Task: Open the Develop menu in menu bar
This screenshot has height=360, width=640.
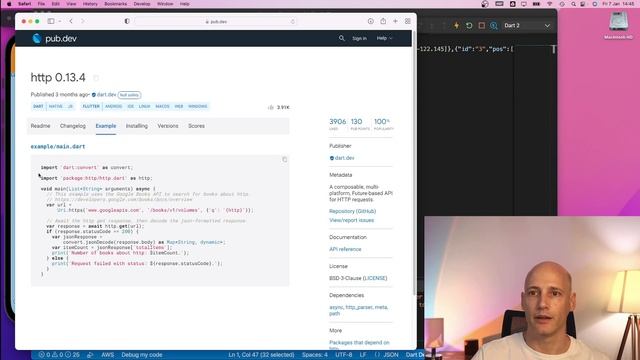Action: 142,4
